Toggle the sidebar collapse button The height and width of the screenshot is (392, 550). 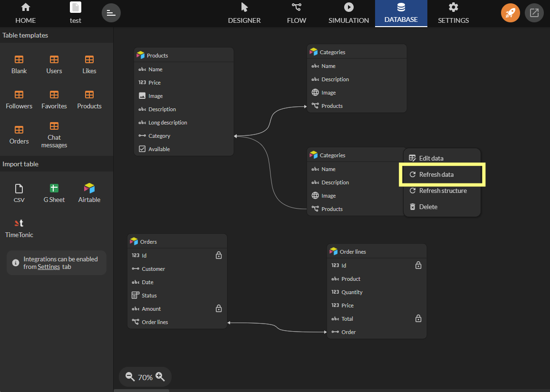[111, 13]
